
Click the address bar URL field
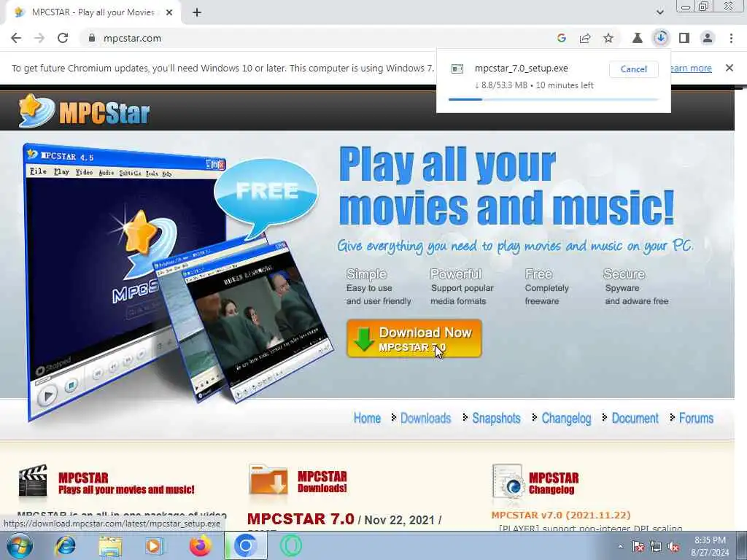click(314, 38)
